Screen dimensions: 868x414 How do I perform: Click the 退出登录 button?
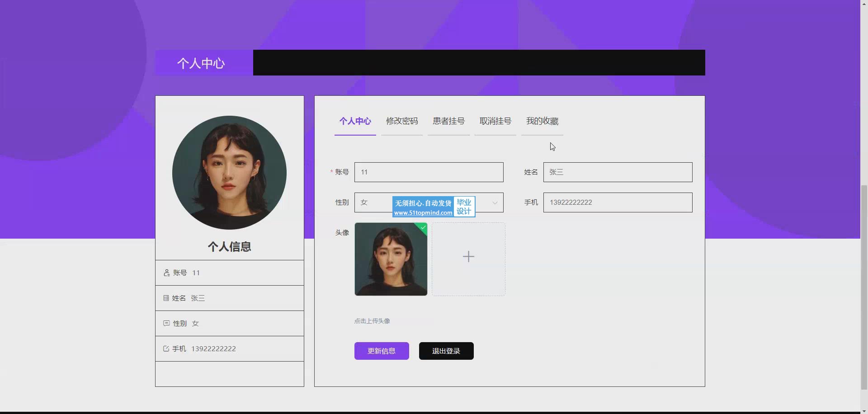(x=446, y=351)
